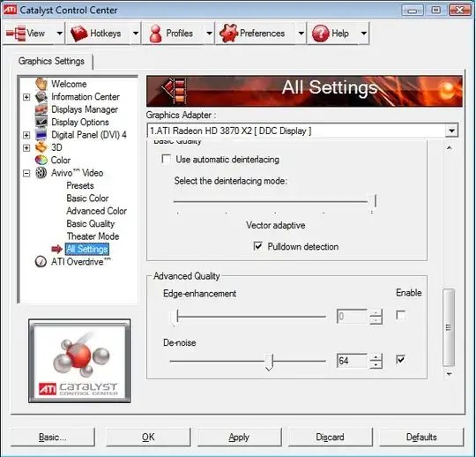Click the Avivo Video film reel icon
Image resolution: width=476 pixels, height=457 pixels.
(41, 173)
